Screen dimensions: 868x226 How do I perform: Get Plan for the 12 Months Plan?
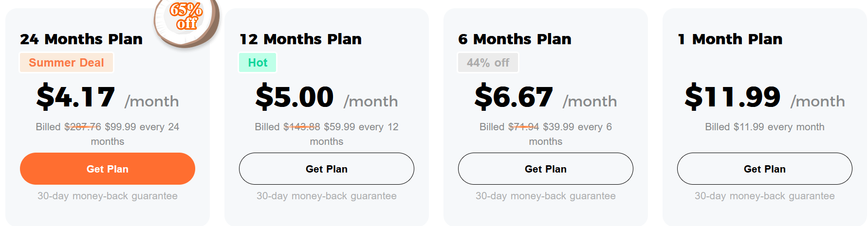tap(327, 169)
